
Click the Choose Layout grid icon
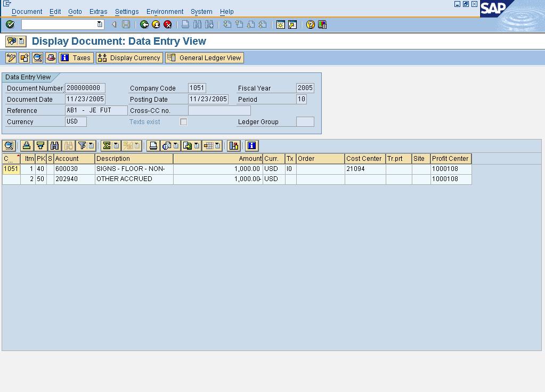tap(208, 145)
